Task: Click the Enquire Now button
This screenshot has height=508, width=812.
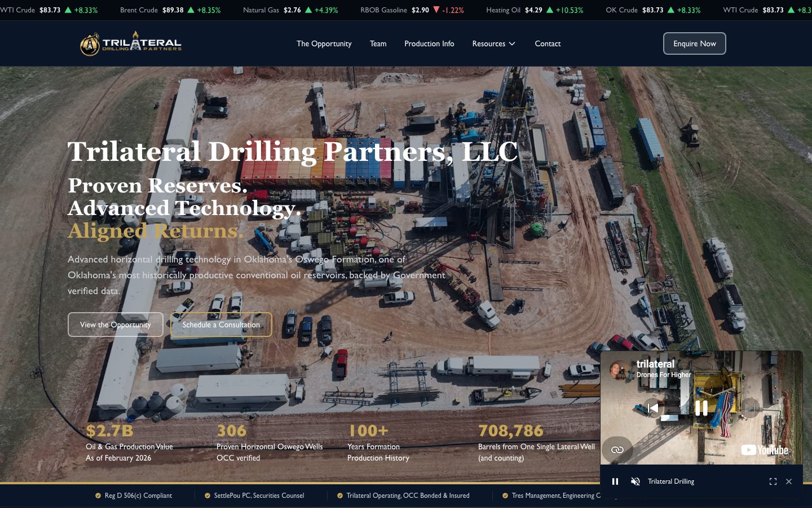Action: click(694, 43)
